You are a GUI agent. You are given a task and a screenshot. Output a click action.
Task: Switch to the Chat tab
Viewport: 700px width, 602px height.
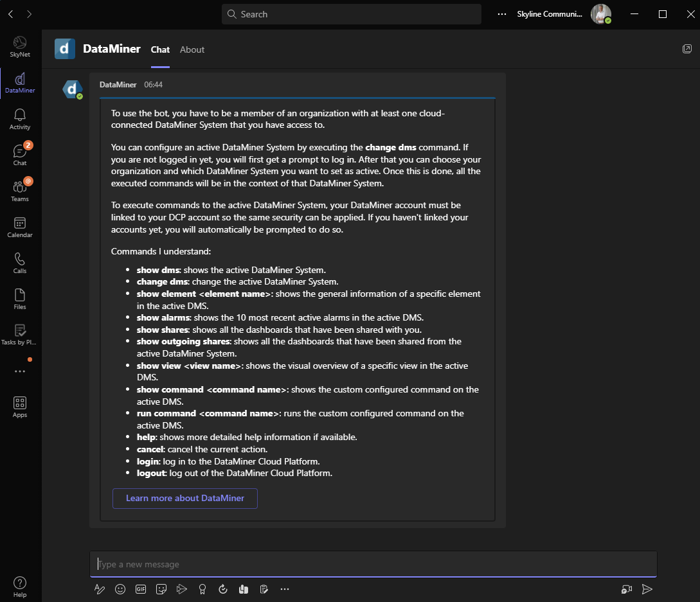tap(160, 50)
